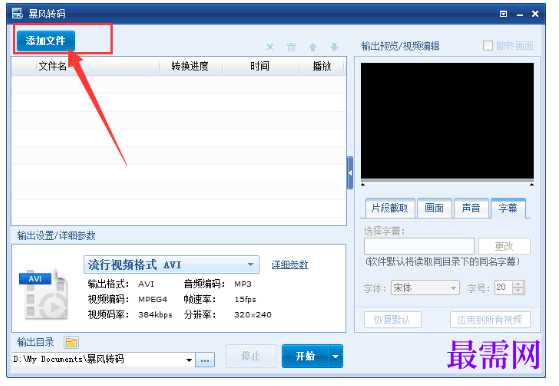Collapse the preview panel via side handle
This screenshot has width=559, height=386.
click(350, 173)
